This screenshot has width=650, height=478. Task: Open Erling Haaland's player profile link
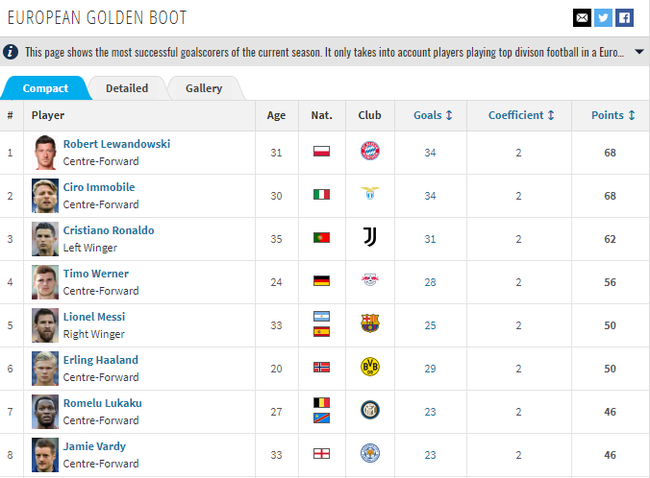point(101,360)
